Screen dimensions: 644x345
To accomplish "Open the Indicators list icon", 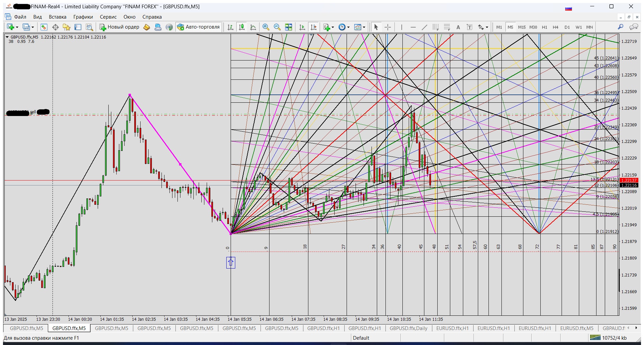I will (327, 27).
